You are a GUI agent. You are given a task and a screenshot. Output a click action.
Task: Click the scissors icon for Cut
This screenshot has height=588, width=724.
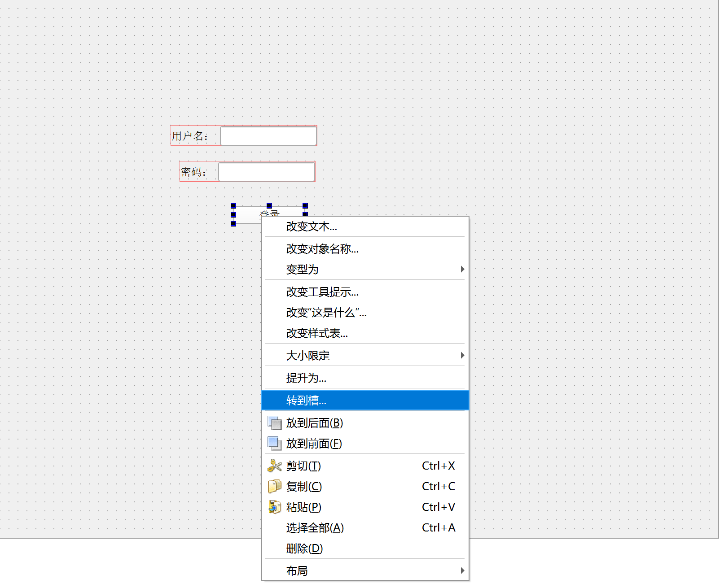(274, 466)
